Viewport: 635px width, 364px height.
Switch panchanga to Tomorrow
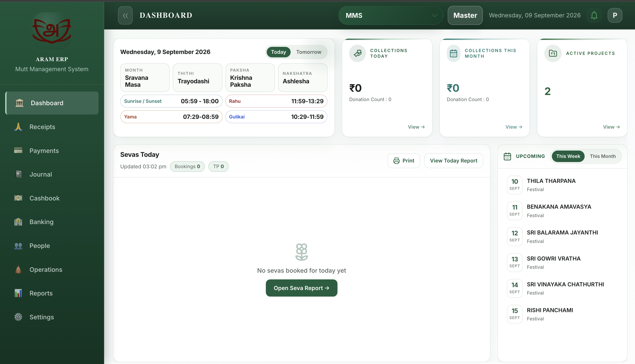[309, 52]
